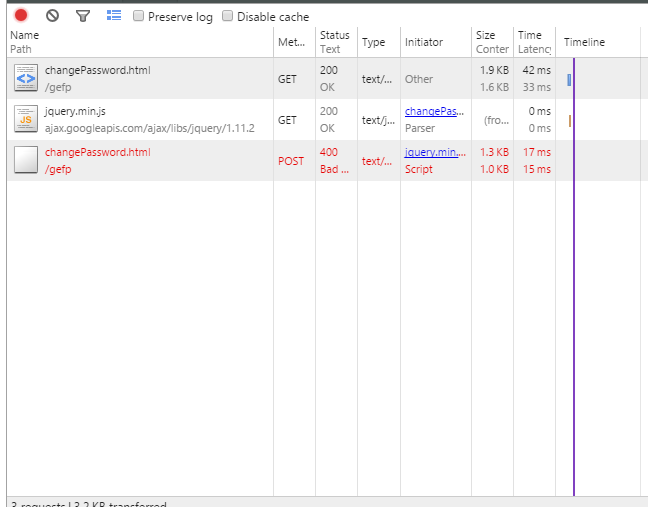Sort by the Status column header
This screenshot has width=648, height=507.
(334, 35)
